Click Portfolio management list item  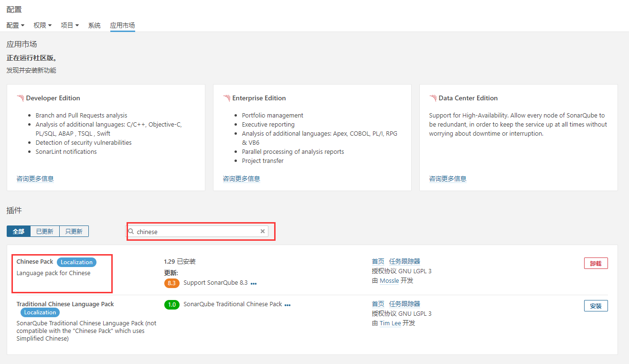coord(273,115)
